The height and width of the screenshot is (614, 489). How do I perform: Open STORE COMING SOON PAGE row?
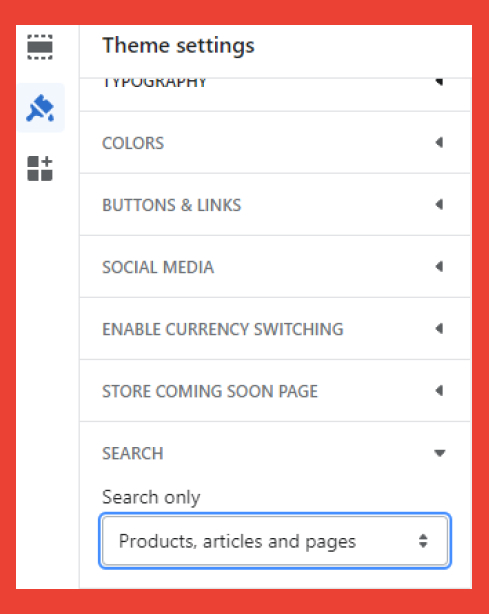pos(275,390)
